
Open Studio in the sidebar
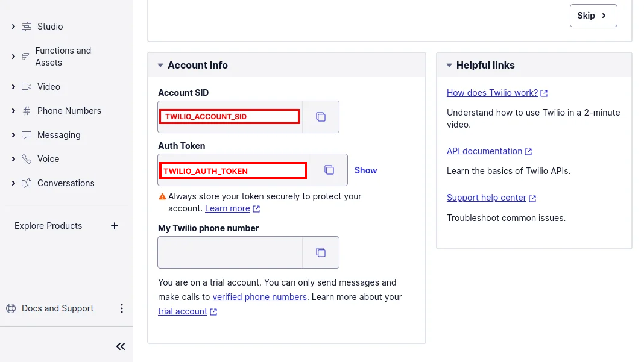[x=50, y=27]
